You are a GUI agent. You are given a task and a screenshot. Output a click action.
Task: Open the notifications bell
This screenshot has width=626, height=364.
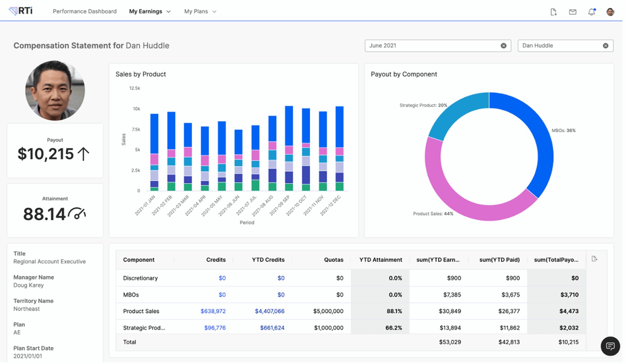point(591,12)
